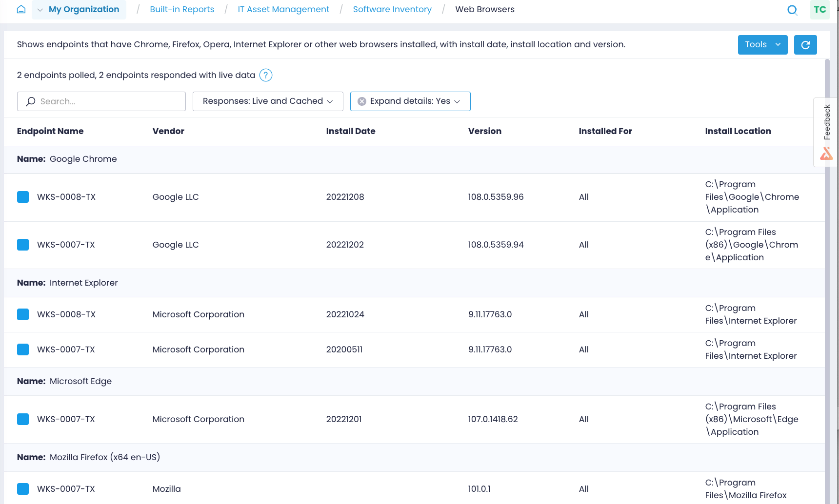Open the help tooltip about polled endpoints
This screenshot has width=839, height=504.
(266, 75)
